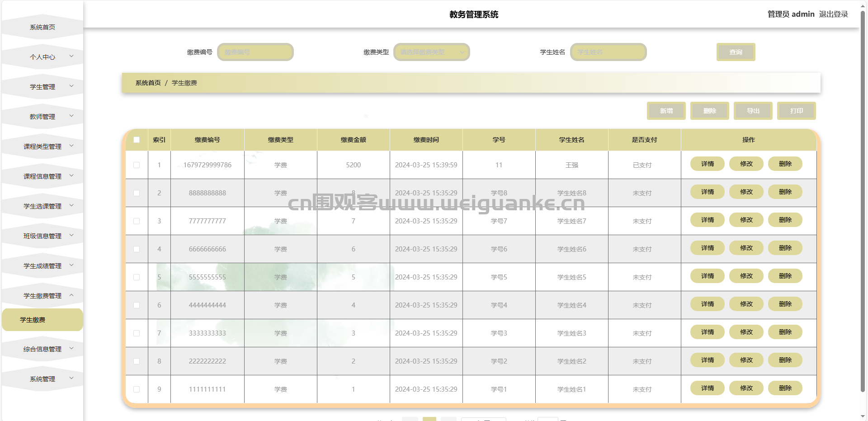This screenshot has height=421, width=868.
Task: View 详情 for 学生姓名8 row
Action: point(708,192)
